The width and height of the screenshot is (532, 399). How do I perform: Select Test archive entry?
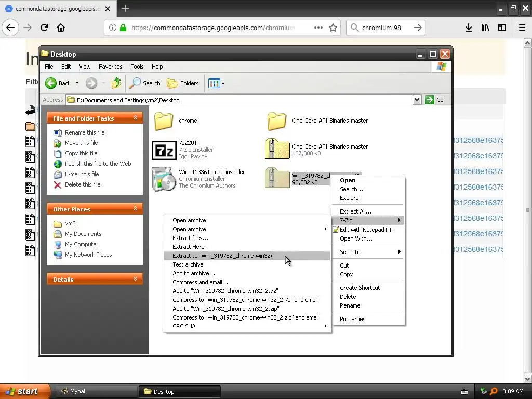[247, 264]
